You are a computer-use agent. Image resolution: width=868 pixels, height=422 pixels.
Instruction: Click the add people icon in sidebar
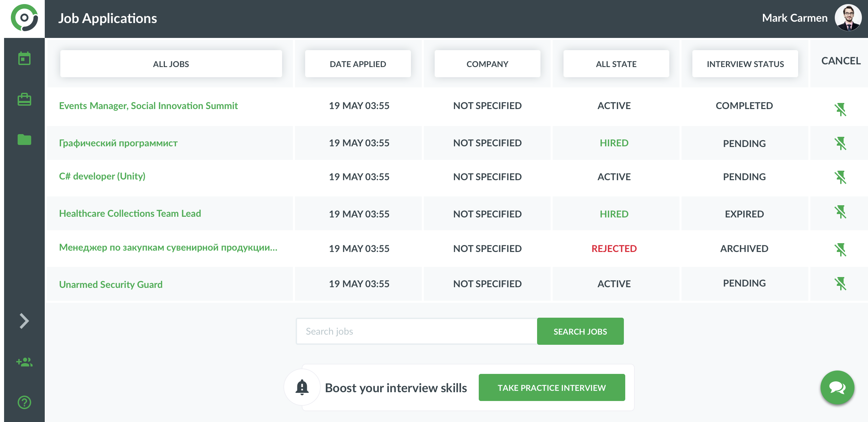click(24, 362)
